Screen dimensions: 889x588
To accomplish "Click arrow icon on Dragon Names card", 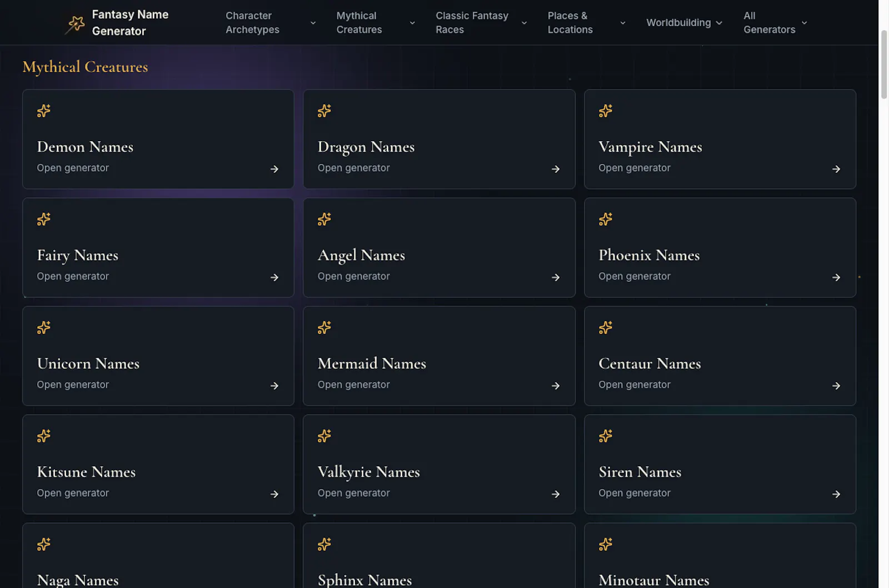I will coord(556,169).
